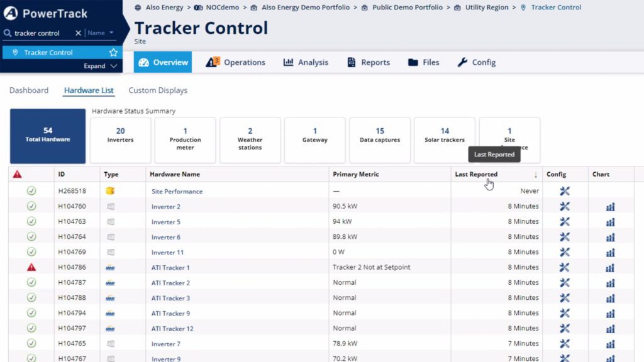Viewport: 644px width, 362px height.
Task: Filter by the 2 Weather stations card
Action: pyautogui.click(x=250, y=140)
